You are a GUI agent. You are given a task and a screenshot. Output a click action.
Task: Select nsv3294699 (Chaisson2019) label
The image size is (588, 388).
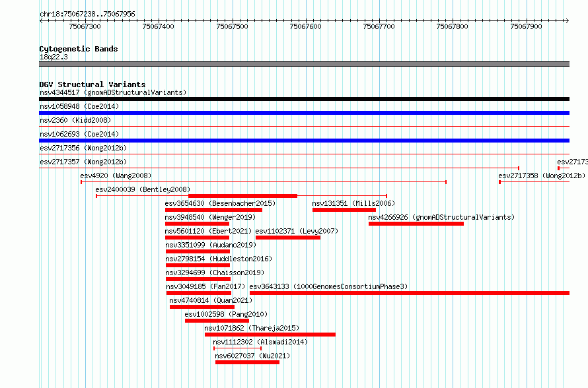click(x=215, y=273)
